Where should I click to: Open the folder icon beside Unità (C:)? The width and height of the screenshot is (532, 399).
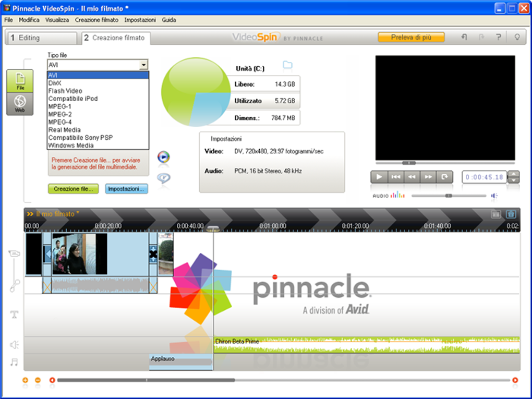[x=287, y=65]
